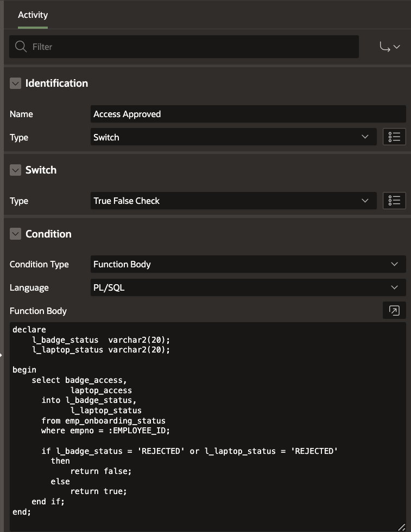Viewport: 411px width, 532px height.
Task: Click the Condition Type label
Action: coord(39,264)
